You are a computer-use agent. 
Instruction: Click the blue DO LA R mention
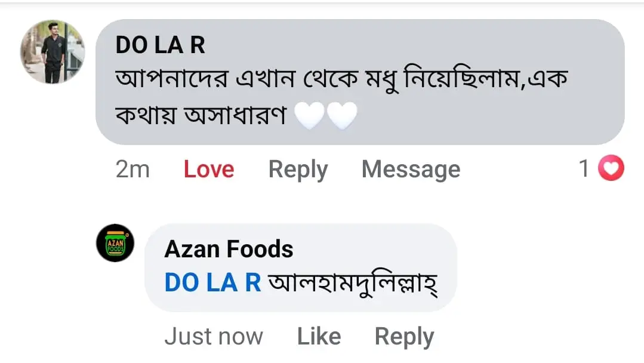point(212,282)
